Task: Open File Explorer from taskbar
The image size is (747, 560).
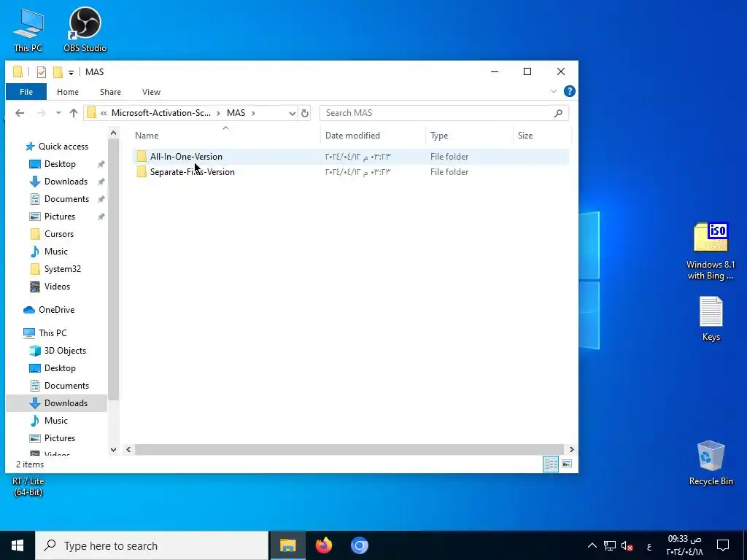Action: (x=287, y=545)
